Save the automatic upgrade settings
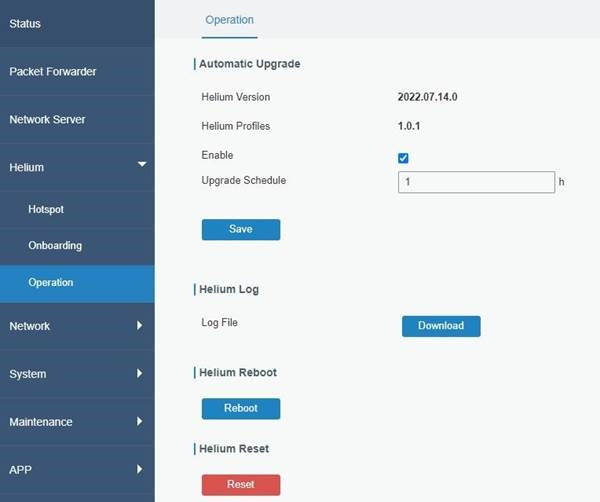Screen dimensions: 600x502 coord(241,230)
